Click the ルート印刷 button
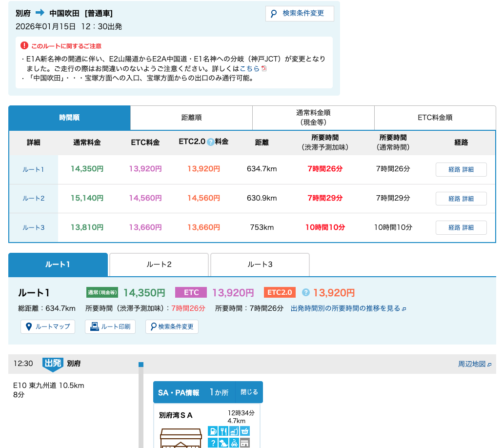 point(110,327)
